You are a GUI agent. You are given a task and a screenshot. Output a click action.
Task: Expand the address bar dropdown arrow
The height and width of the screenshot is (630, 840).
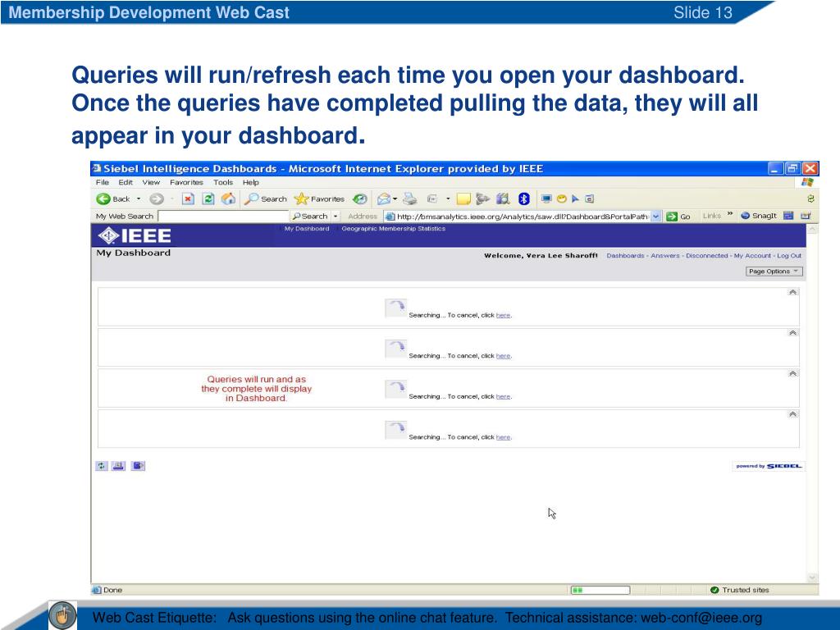point(656,217)
